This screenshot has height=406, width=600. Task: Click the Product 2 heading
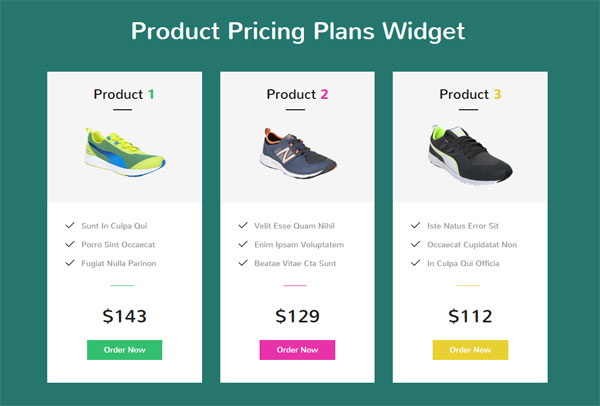(x=297, y=94)
